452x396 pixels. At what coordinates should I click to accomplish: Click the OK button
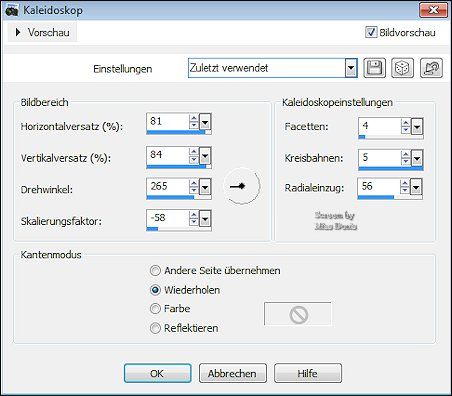coord(158,373)
